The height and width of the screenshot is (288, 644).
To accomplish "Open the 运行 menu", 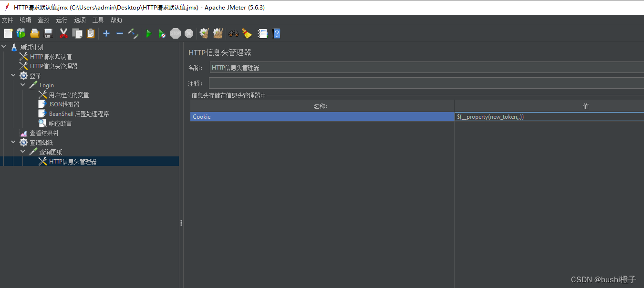I will (x=62, y=20).
